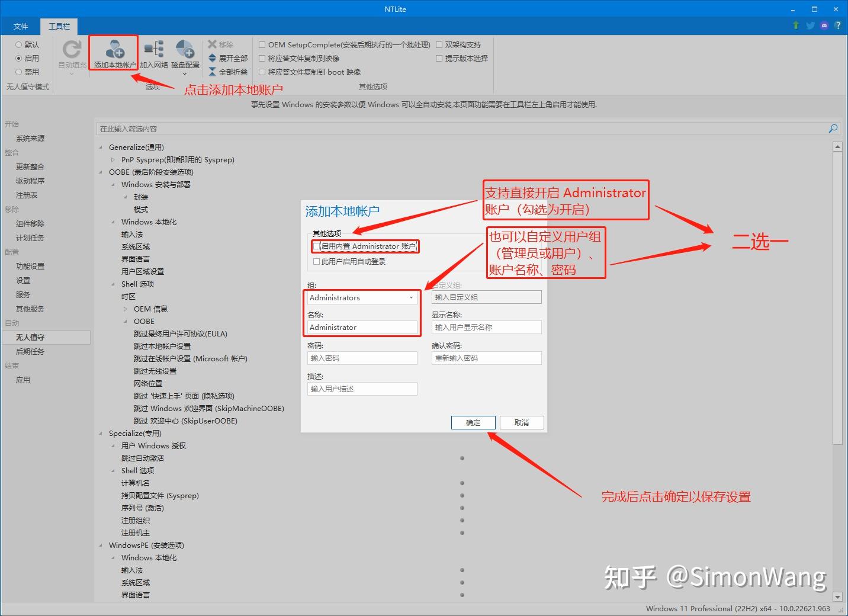Enable the 启用内置 Administrator 帐户 checkbox

coord(317,246)
